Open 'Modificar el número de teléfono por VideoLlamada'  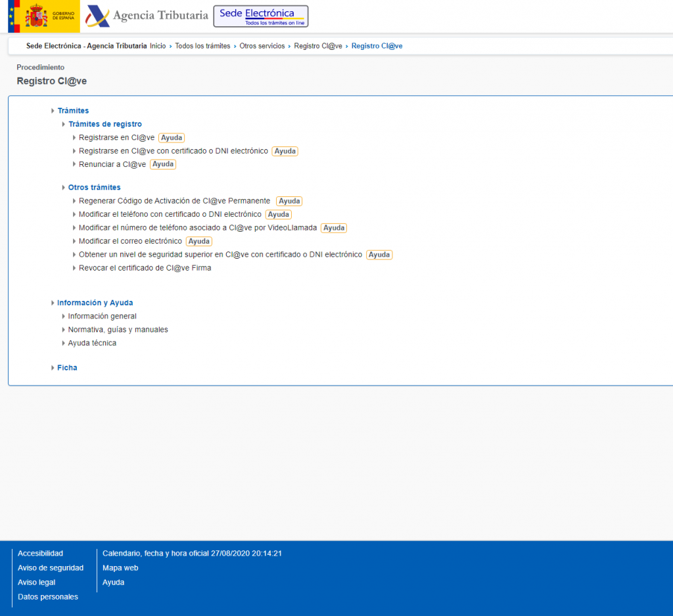pos(198,228)
